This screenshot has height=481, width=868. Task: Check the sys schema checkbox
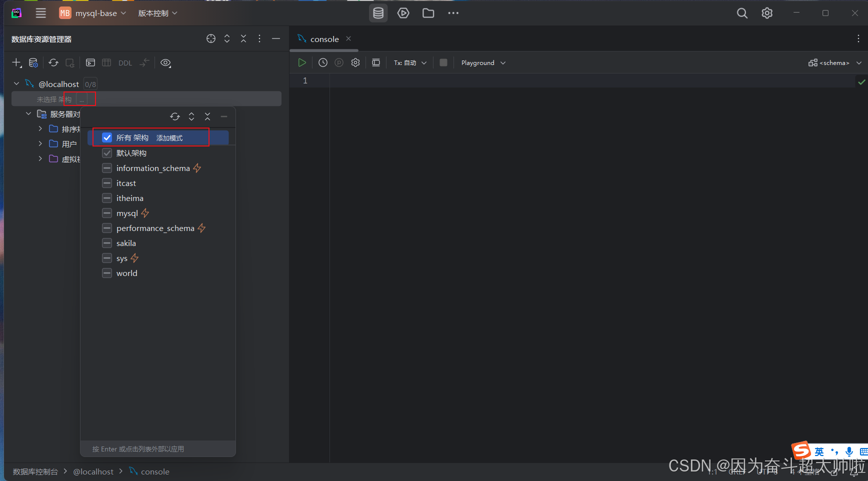(107, 258)
